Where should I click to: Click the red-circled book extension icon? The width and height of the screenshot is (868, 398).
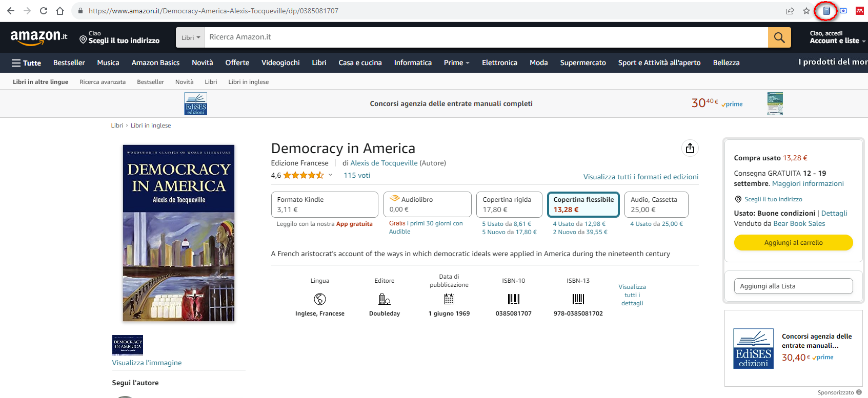[826, 11]
